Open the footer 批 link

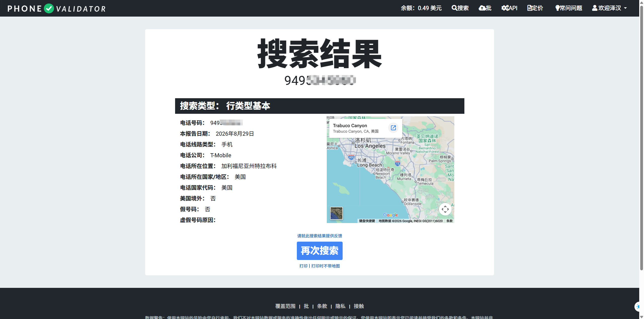[x=306, y=306]
